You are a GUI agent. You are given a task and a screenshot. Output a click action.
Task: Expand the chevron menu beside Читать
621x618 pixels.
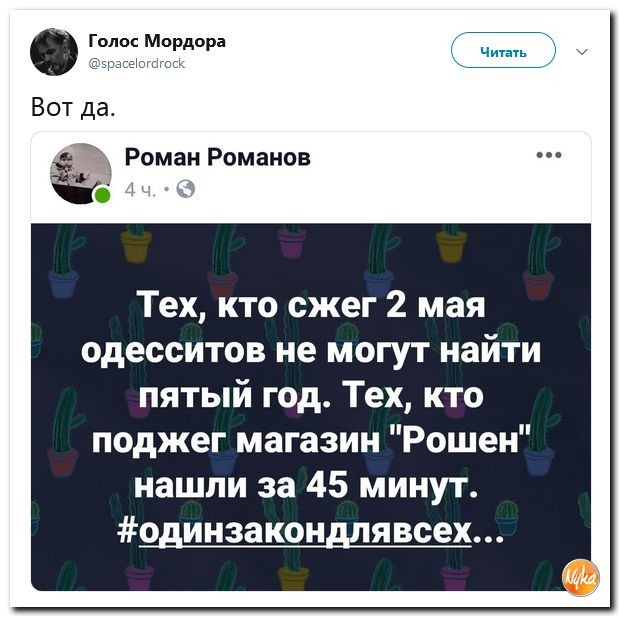point(581,52)
